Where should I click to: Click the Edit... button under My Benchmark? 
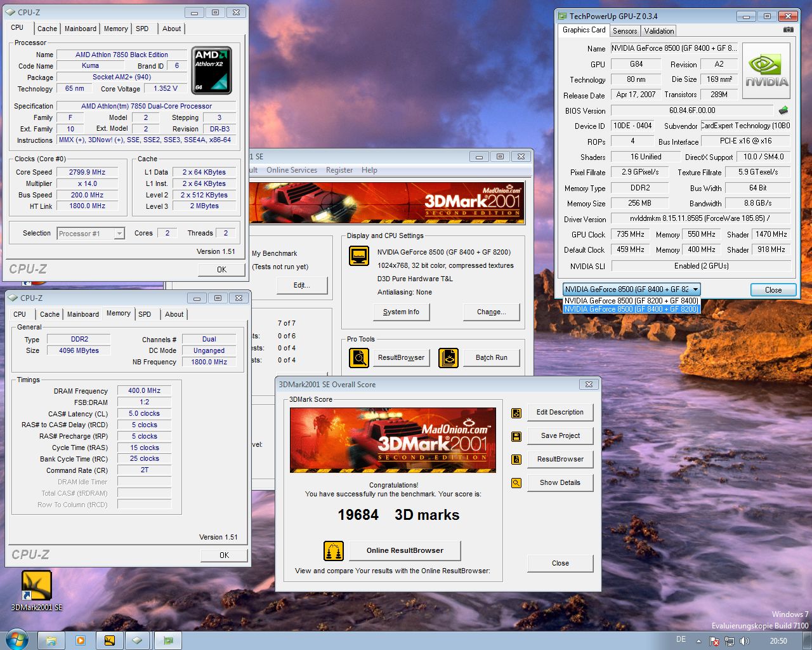[302, 286]
